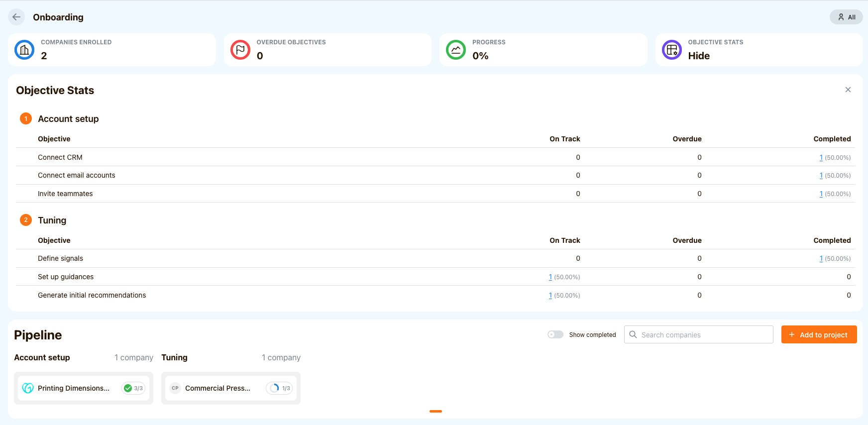Click the Companies Enrolled building icon
Viewport: 868px width, 425px height.
point(24,50)
